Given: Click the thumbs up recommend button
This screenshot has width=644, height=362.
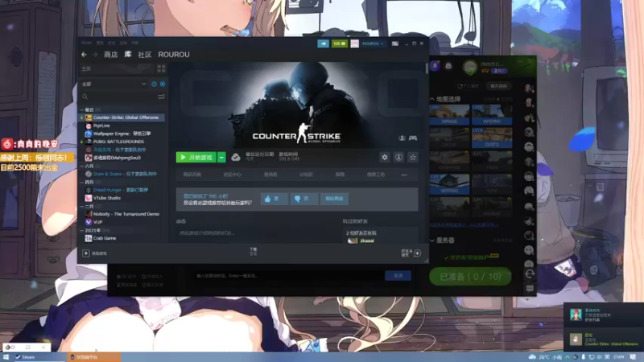Looking at the screenshot, I should [x=274, y=199].
